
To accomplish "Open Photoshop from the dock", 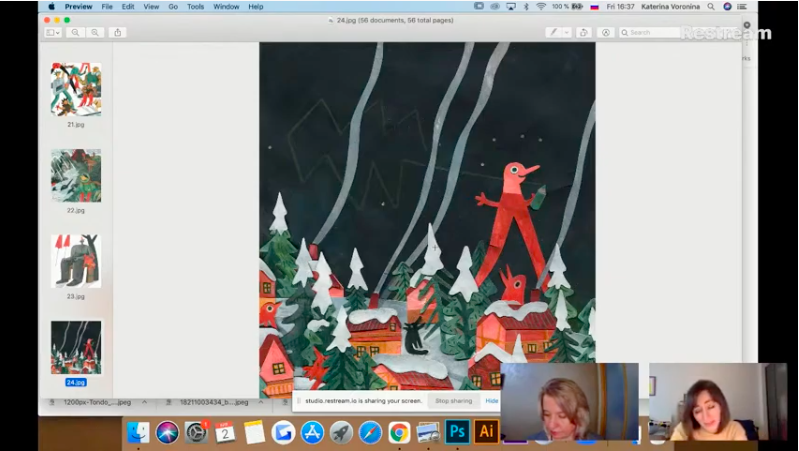I will (458, 432).
